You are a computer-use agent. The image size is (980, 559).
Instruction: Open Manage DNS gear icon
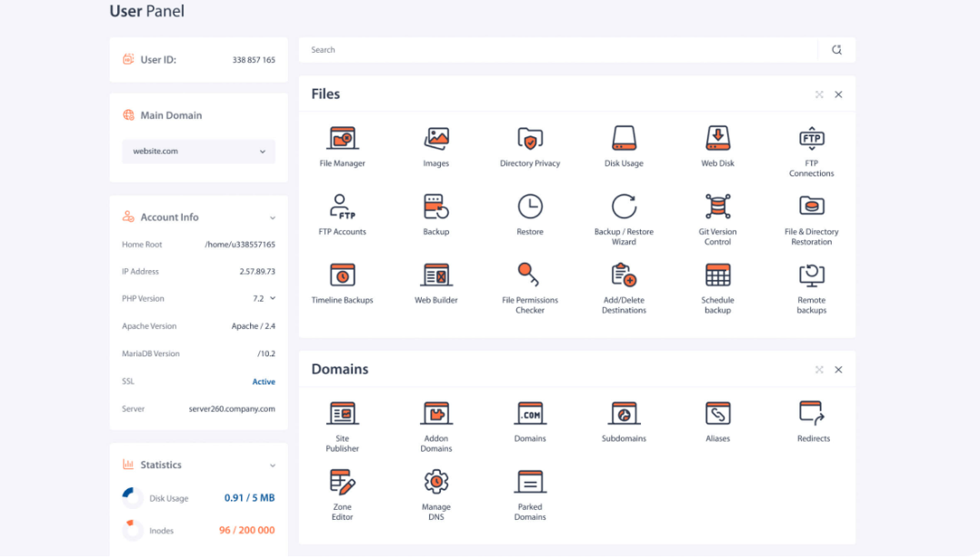[436, 482]
